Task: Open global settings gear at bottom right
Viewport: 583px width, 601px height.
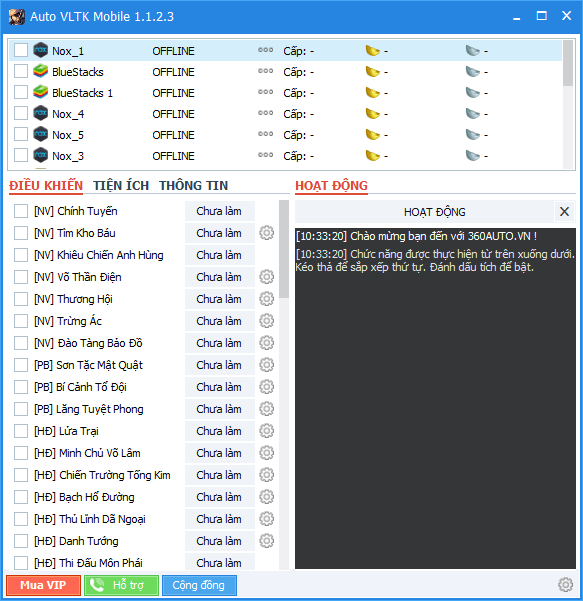Action: [565, 585]
